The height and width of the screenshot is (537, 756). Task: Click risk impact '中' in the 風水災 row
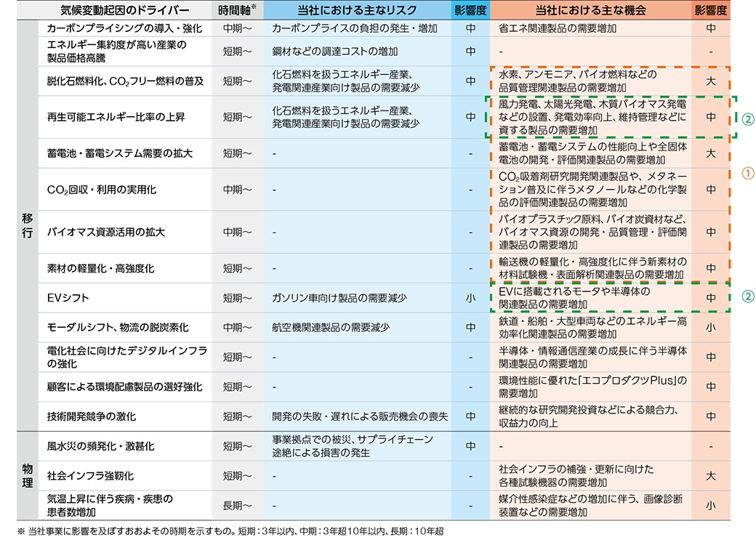click(x=470, y=446)
